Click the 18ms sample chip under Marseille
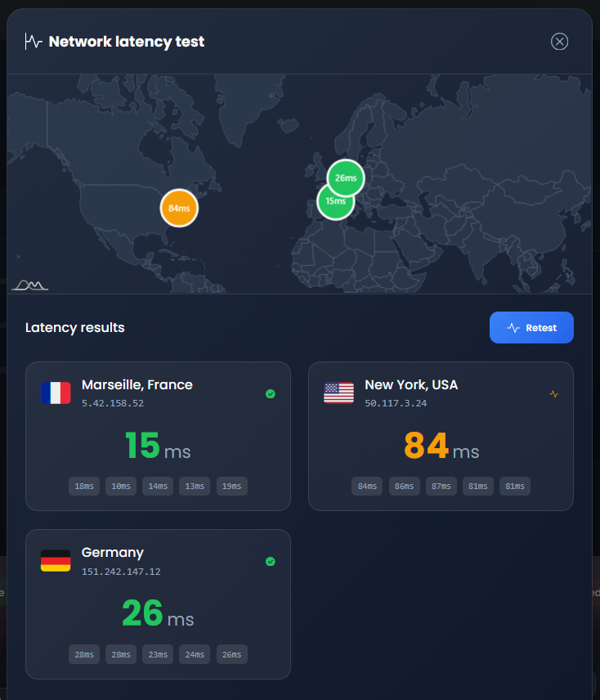Viewport: 600px width, 700px height. pos(84,487)
